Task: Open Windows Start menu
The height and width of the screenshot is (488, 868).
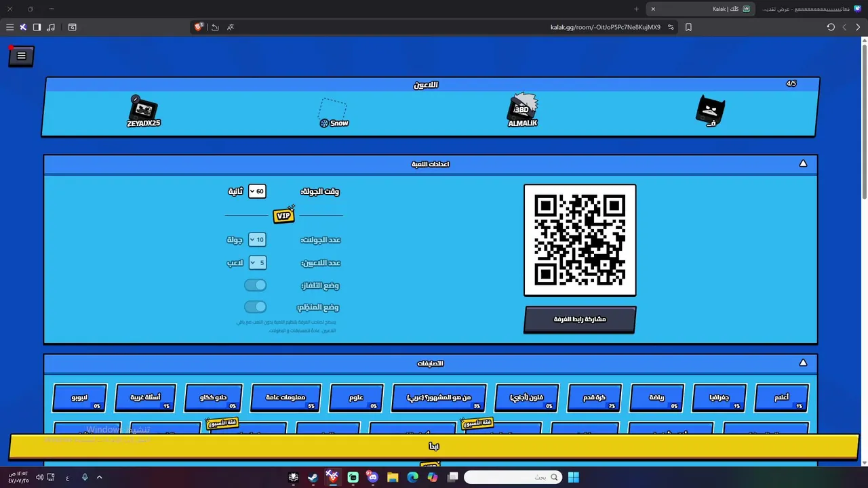Action: tap(573, 477)
